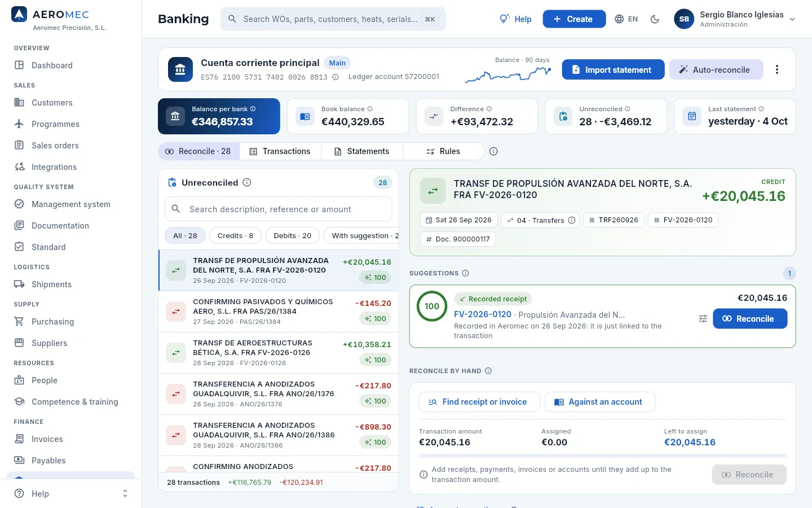This screenshot has width=812, height=508.
Task: Click Import statement button
Action: pos(613,69)
